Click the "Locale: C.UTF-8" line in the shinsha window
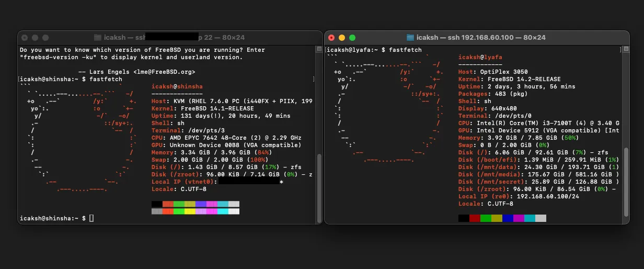The image size is (644, 269). click(x=179, y=189)
